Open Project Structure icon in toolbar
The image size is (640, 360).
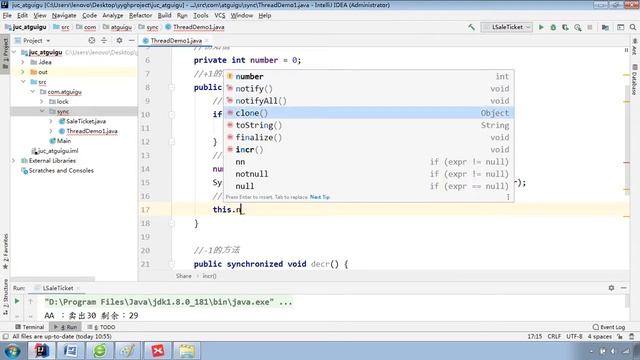[x=605, y=27]
